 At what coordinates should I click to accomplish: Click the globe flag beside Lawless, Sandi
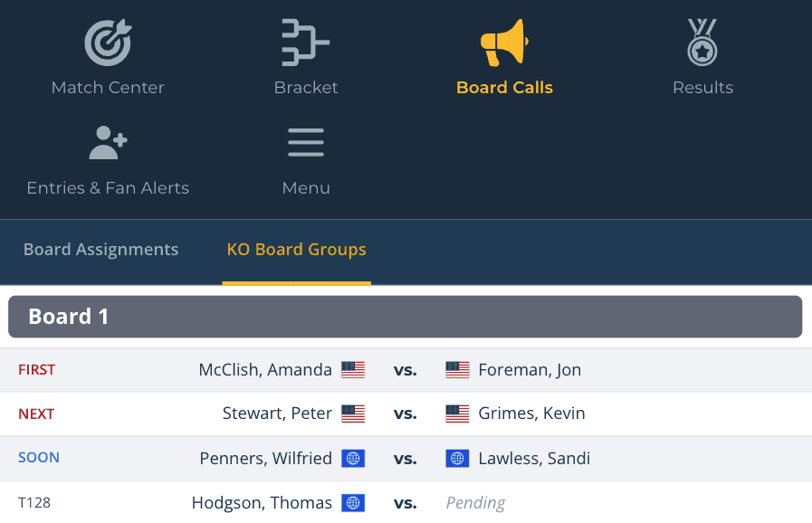(x=457, y=458)
